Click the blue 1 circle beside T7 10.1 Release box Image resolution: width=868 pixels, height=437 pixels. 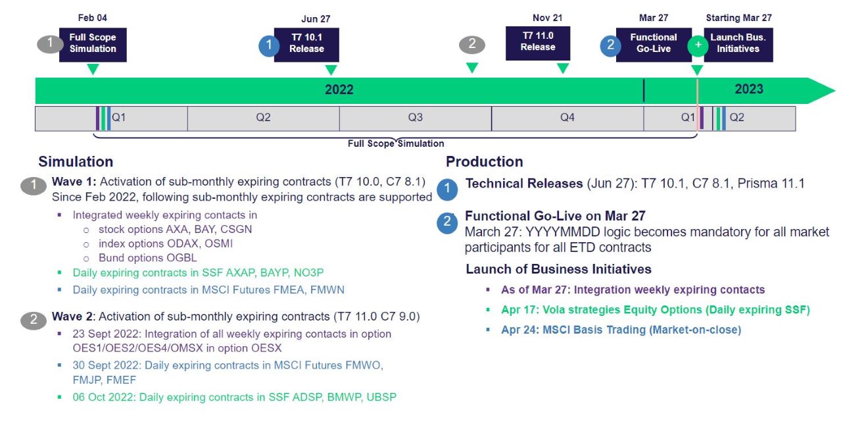point(269,46)
